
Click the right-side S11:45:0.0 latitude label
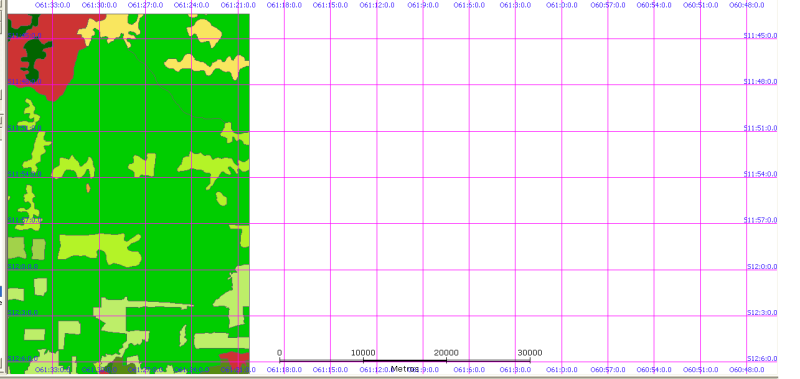pos(760,36)
